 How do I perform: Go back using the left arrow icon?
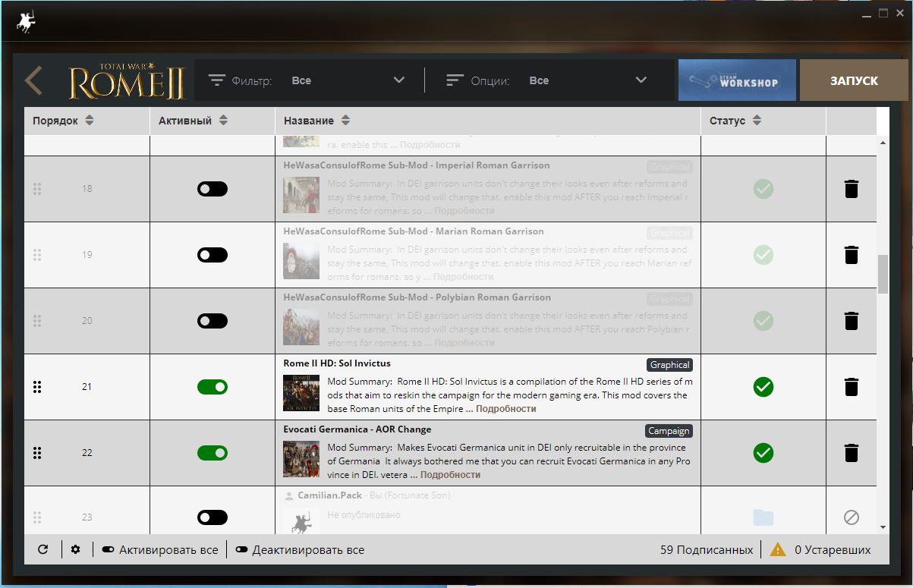[33, 80]
